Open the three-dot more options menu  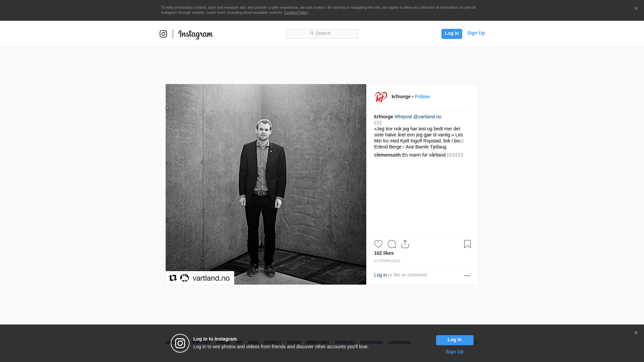point(467,276)
